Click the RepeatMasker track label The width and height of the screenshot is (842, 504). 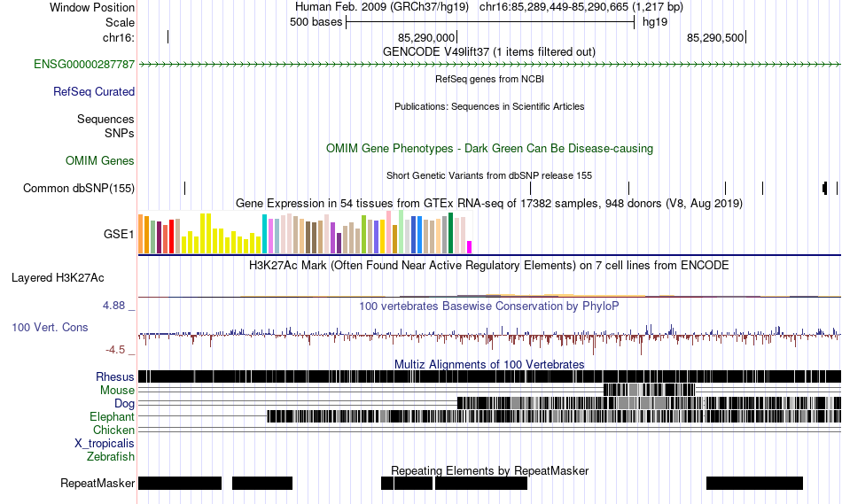tap(97, 483)
